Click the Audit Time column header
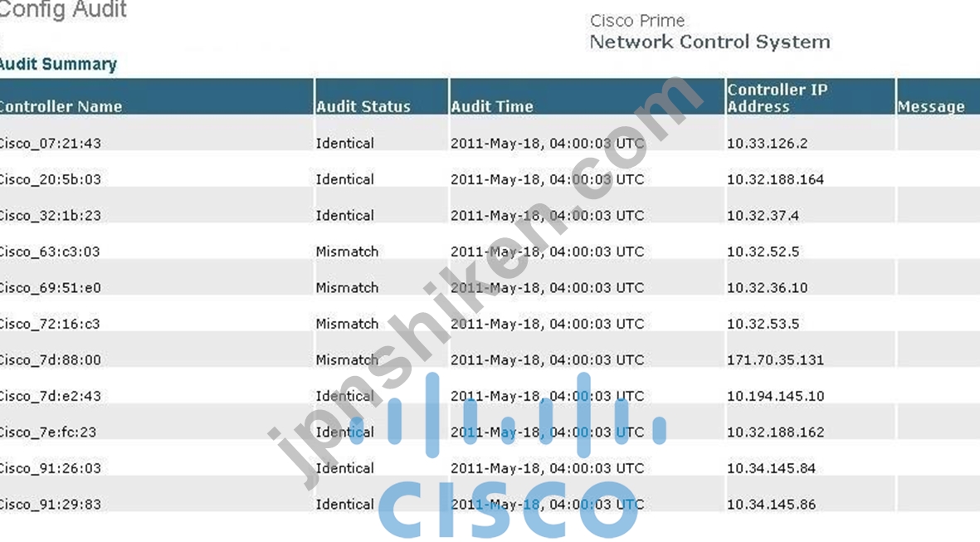Screen dimensions: 980x542 coord(492,106)
